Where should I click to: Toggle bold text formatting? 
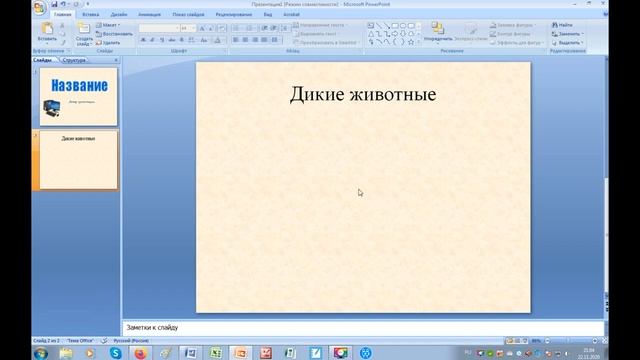(143, 40)
